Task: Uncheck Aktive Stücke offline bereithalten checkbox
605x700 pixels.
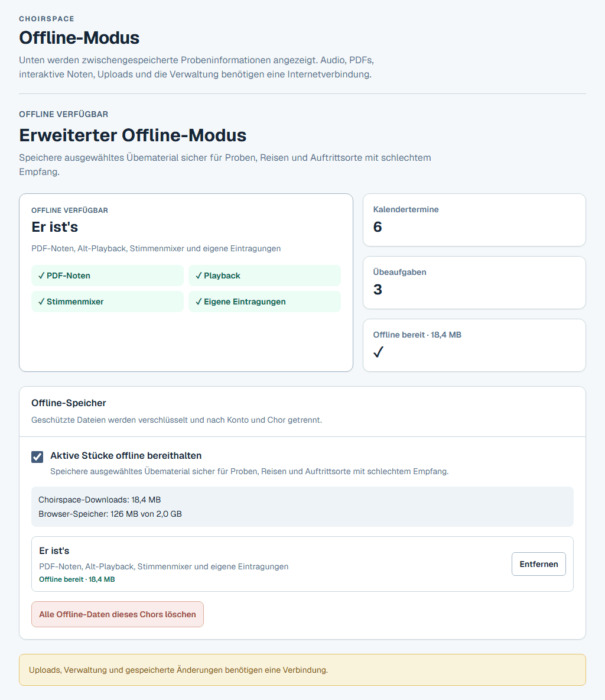Action: coord(37,456)
